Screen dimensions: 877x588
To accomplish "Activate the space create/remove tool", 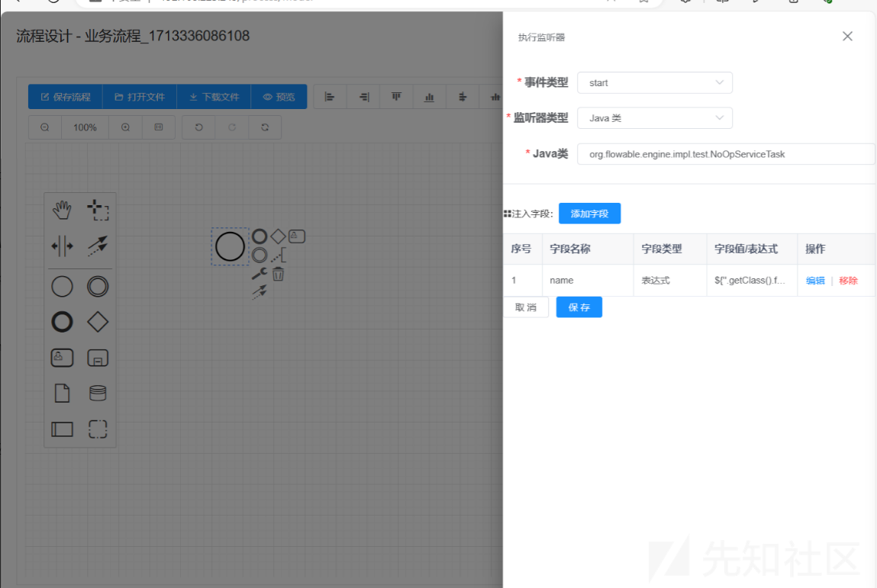I will click(62, 246).
